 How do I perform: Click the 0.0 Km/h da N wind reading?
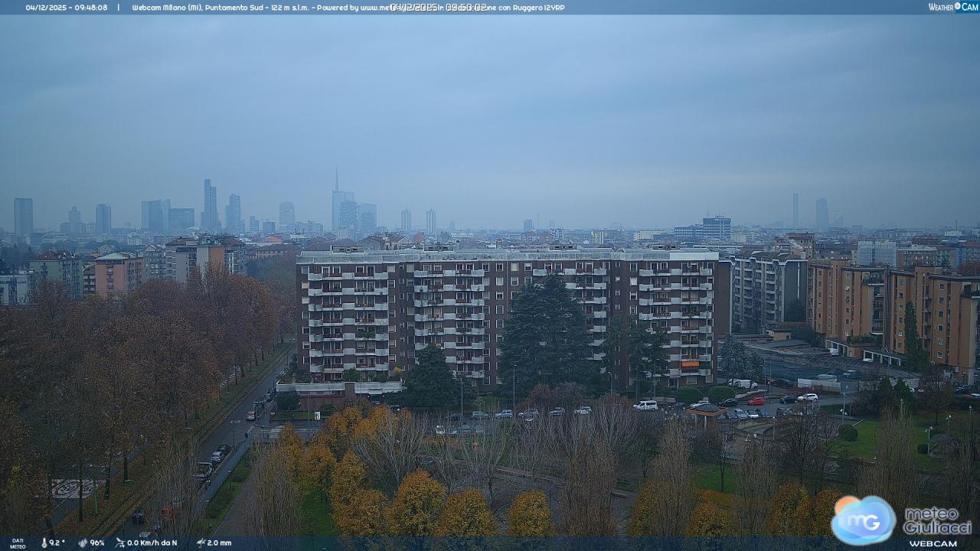(152, 543)
